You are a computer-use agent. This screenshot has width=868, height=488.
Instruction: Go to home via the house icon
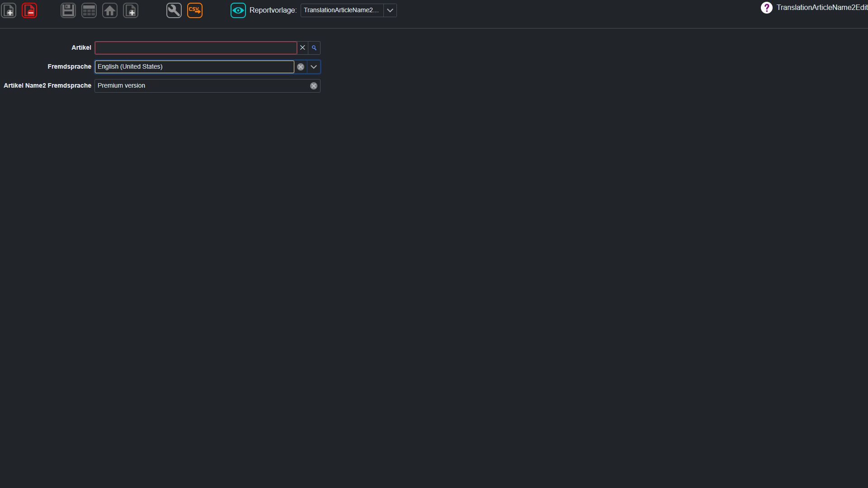tap(110, 10)
